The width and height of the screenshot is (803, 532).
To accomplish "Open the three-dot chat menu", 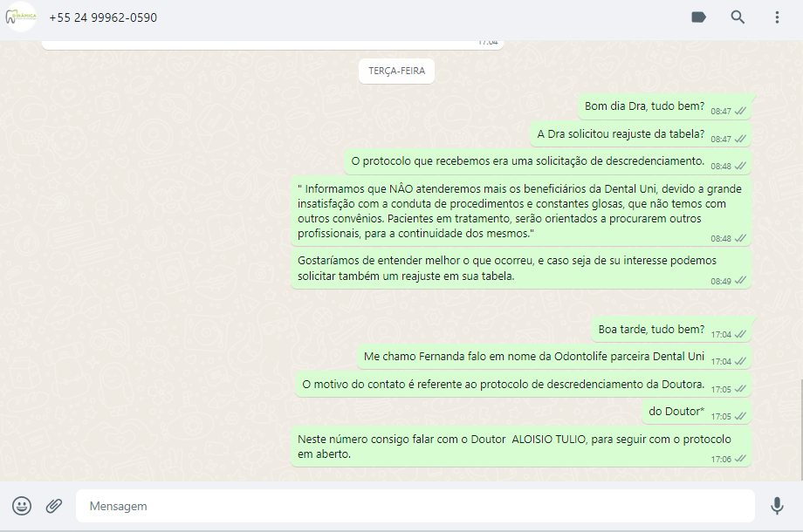I will pos(777,17).
